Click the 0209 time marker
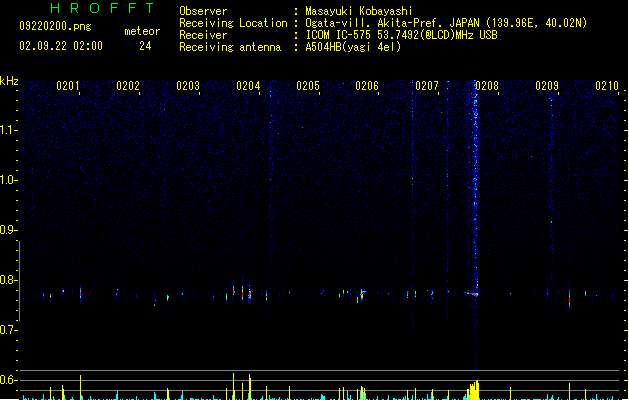The image size is (629, 400). pos(547,86)
